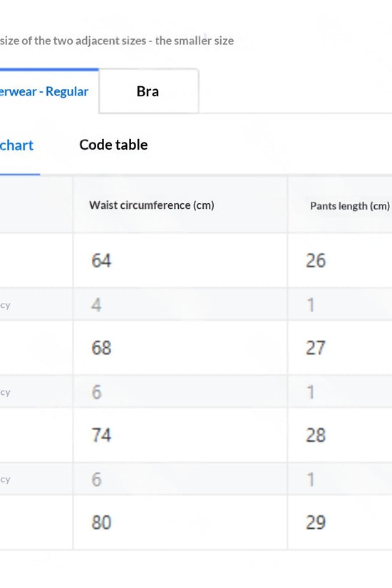Screen dimensions: 392x588
Task: Select waist value 68 cell
Action: pos(180,348)
